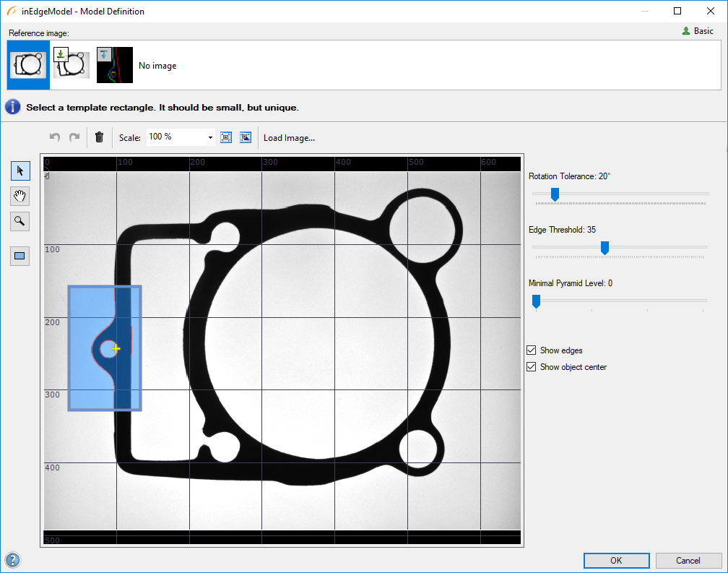The image size is (728, 573).
Task: Select the rectangle template tool
Action: point(20,256)
